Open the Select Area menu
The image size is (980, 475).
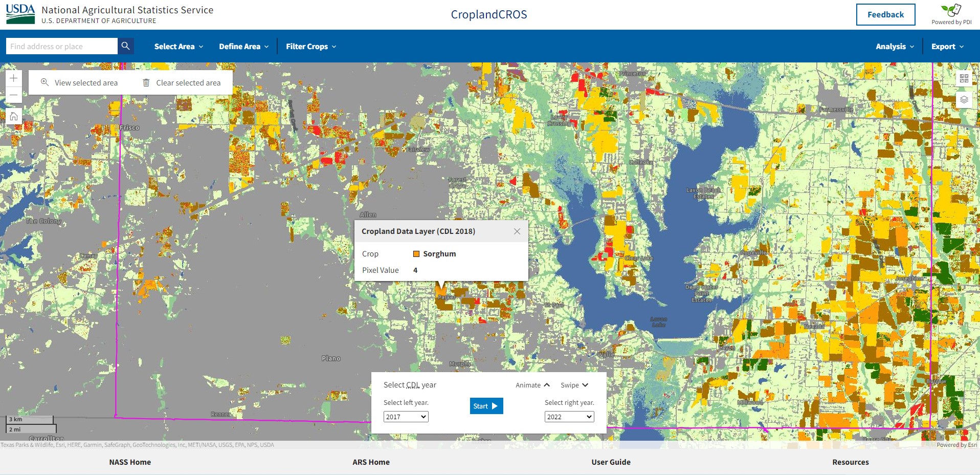(x=179, y=47)
